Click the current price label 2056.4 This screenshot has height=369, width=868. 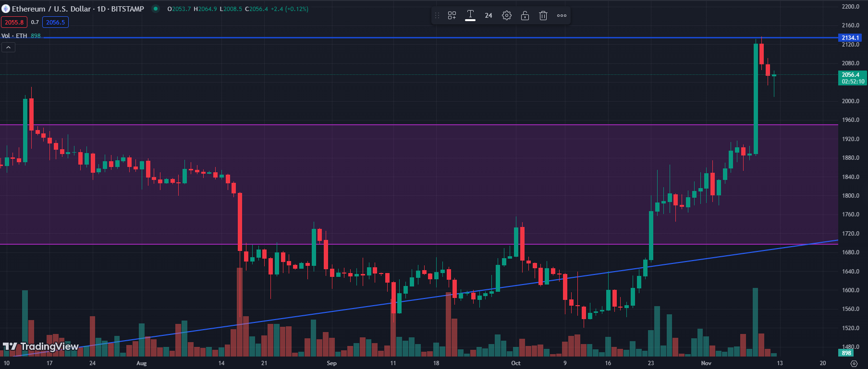[853, 78]
